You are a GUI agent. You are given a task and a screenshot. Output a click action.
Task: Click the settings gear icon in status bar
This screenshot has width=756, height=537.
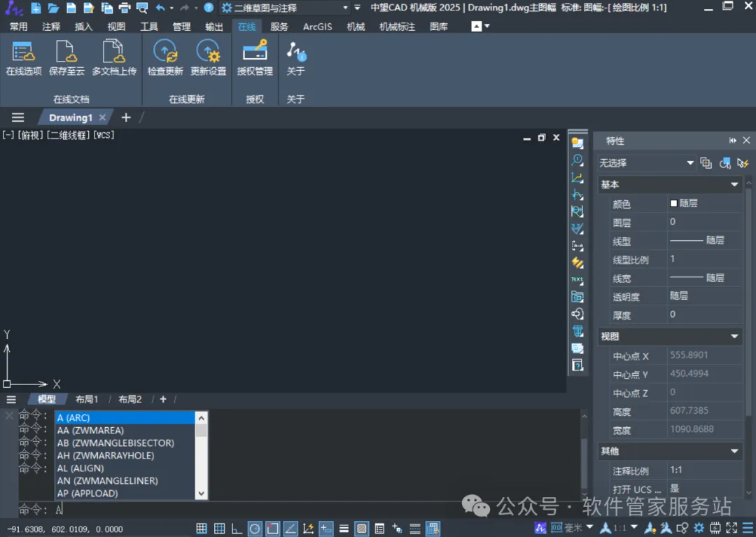pyautogui.click(x=699, y=528)
